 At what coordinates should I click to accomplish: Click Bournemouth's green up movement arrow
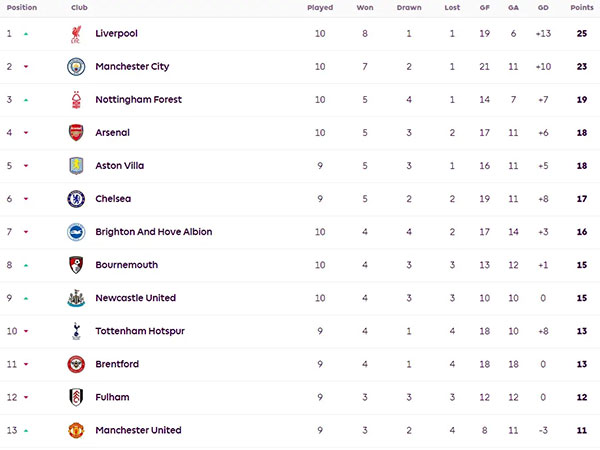click(26, 265)
